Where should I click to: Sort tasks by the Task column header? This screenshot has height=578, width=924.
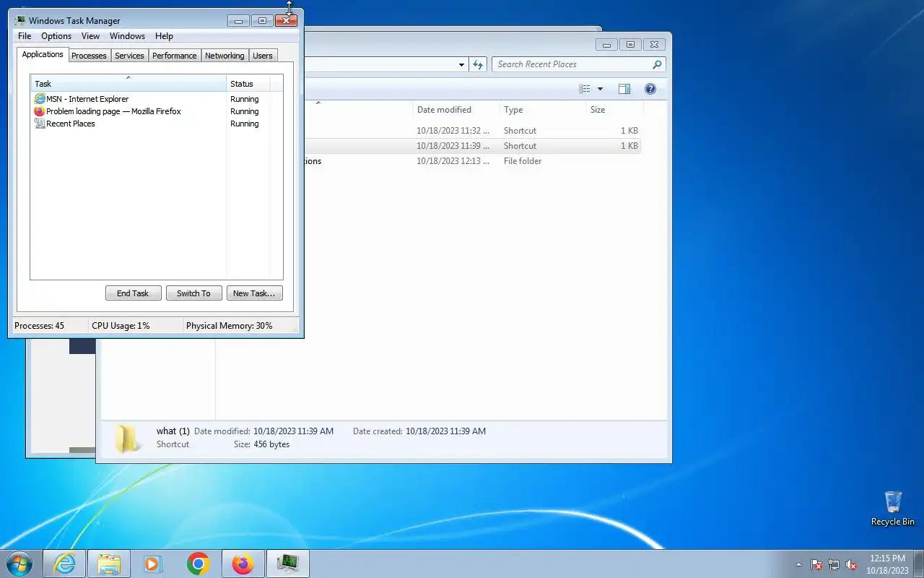(x=128, y=84)
